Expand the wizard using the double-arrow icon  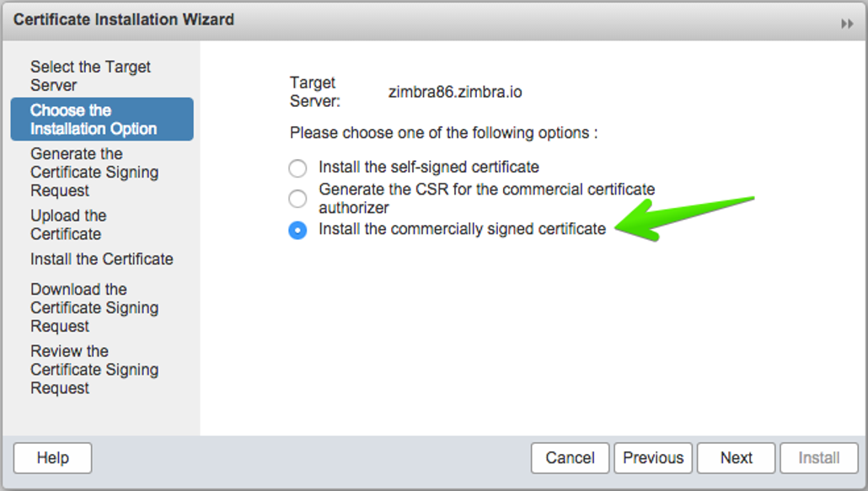coord(847,24)
